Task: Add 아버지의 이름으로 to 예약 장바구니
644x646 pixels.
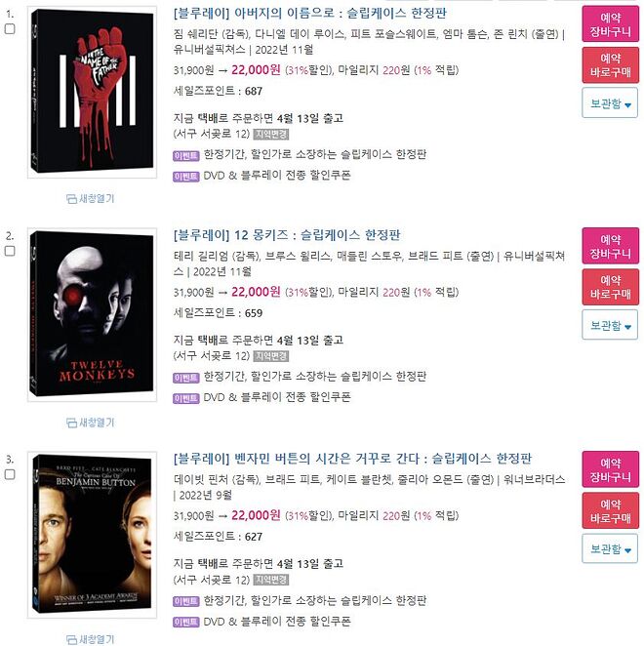Action: (x=610, y=23)
